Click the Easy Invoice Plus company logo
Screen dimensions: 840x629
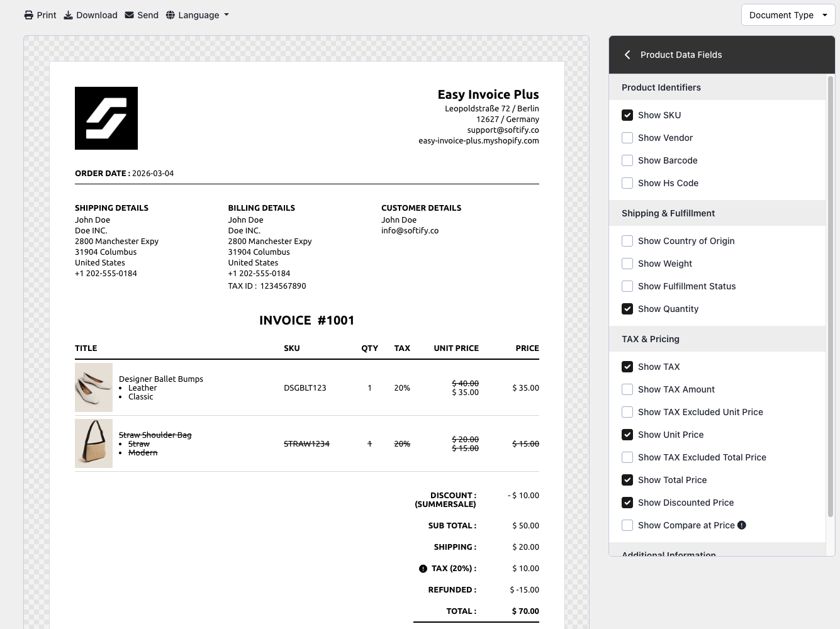pos(106,118)
